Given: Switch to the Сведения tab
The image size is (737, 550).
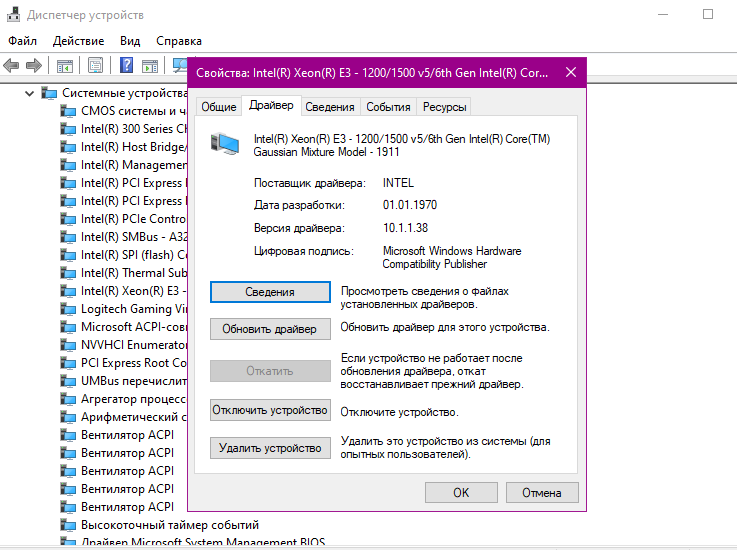Looking at the screenshot, I should [x=329, y=107].
